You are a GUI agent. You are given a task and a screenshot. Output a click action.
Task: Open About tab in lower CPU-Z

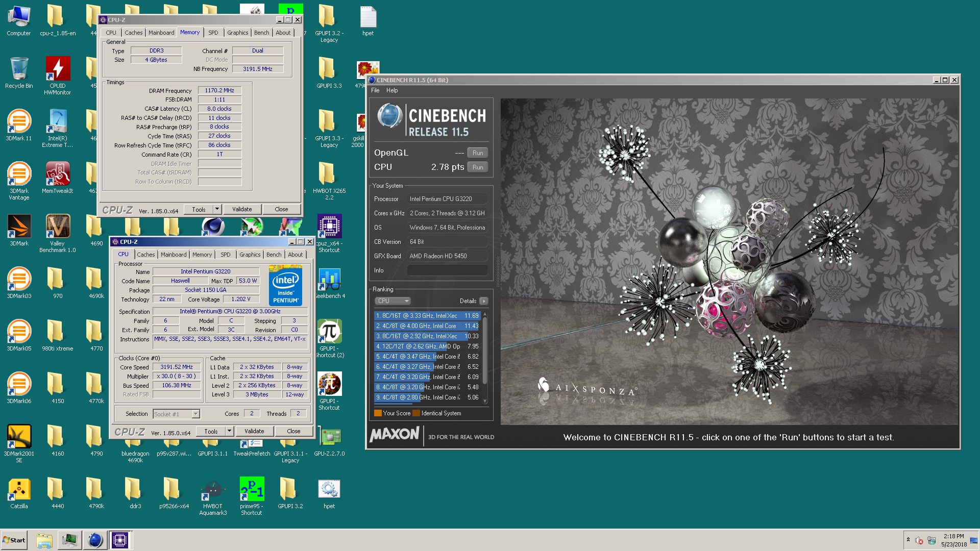point(296,255)
